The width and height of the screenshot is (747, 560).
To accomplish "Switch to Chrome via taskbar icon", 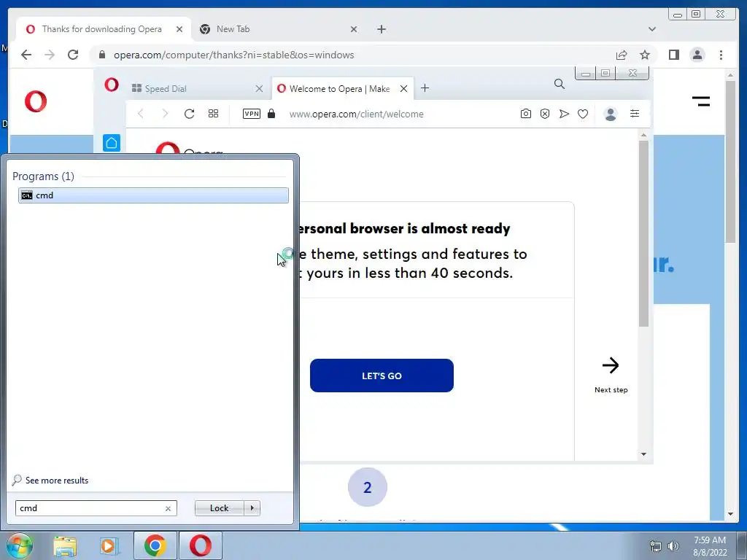I will 155,545.
